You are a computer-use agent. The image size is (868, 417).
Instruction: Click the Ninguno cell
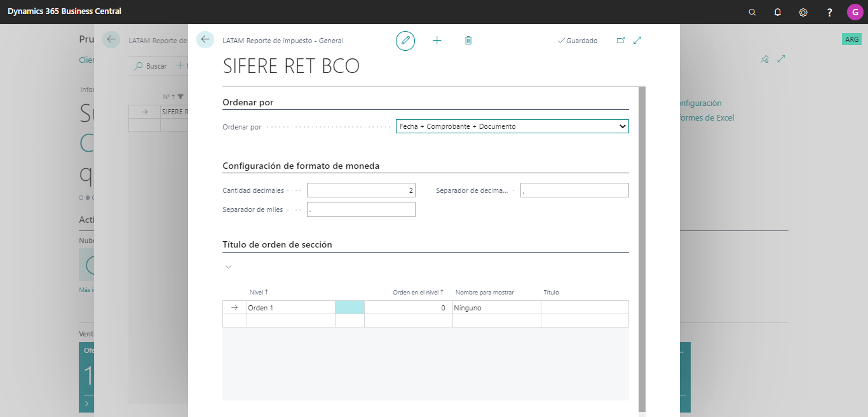click(497, 308)
